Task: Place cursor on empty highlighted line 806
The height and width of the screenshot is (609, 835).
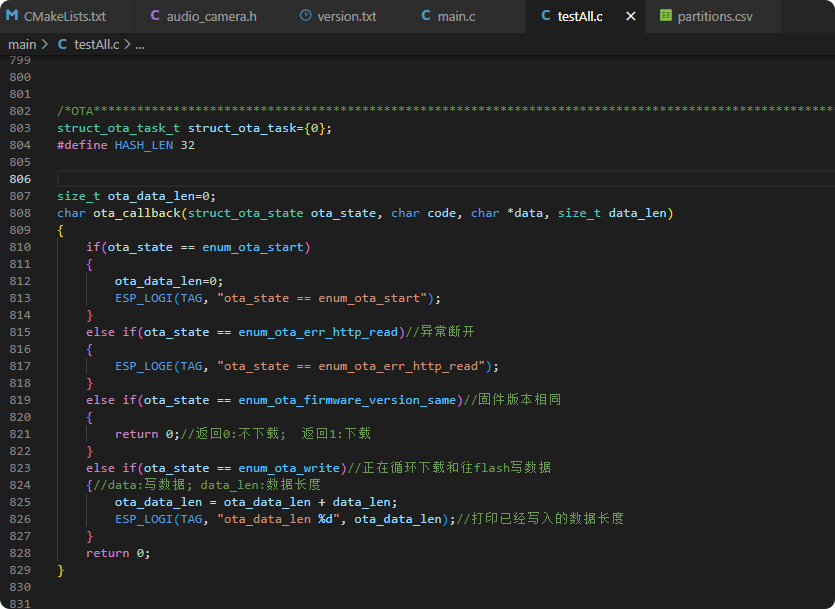Action: click(445, 179)
